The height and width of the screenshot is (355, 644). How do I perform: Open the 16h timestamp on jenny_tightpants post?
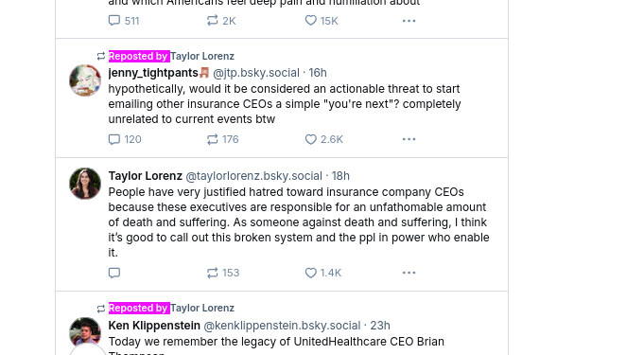(318, 73)
